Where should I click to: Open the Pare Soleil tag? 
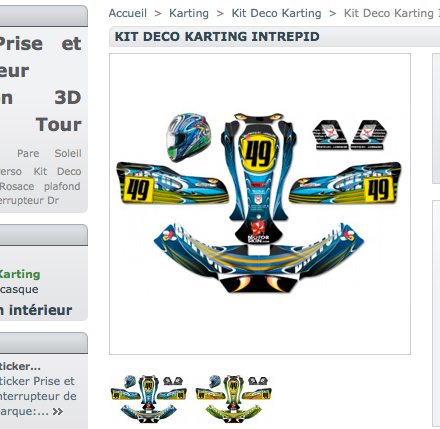(x=49, y=153)
